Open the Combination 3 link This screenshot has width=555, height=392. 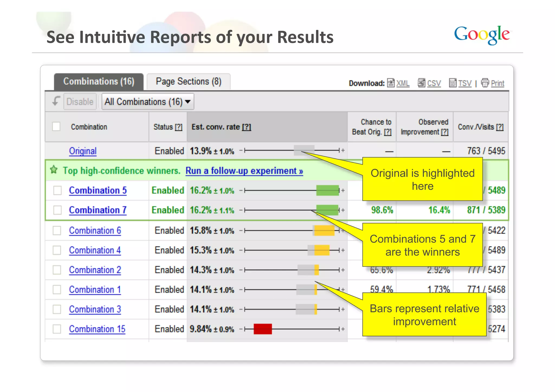coord(95,309)
